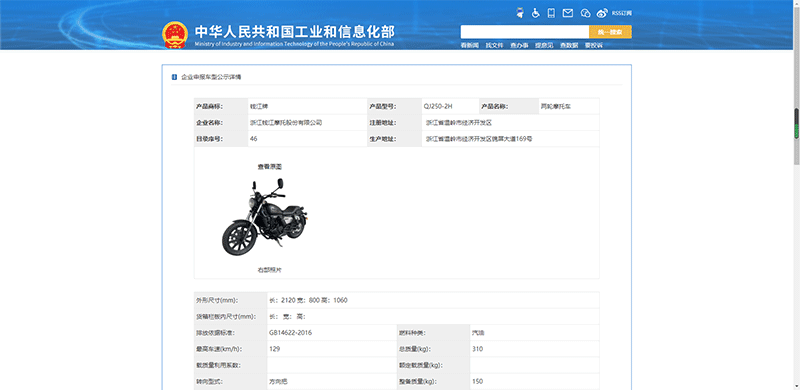Open the 查办事 menu item
The height and width of the screenshot is (390, 800).
(519, 45)
